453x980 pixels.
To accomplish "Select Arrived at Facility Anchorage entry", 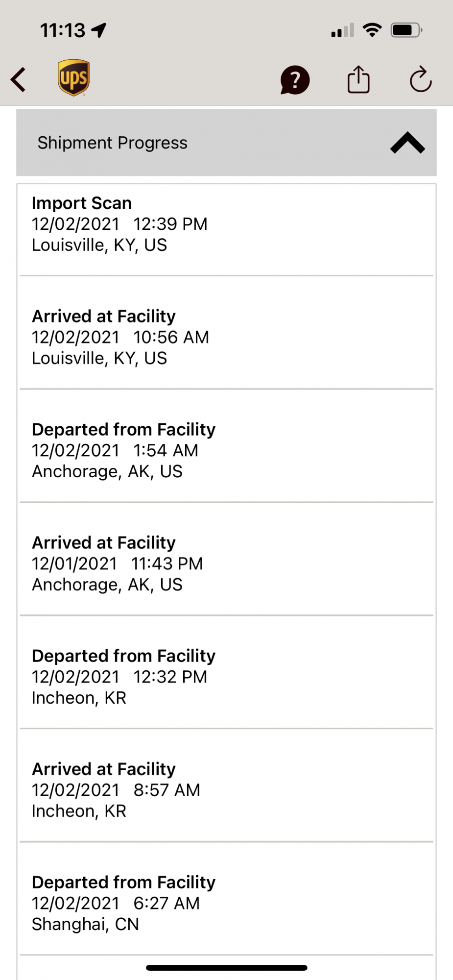I will tap(226, 563).
